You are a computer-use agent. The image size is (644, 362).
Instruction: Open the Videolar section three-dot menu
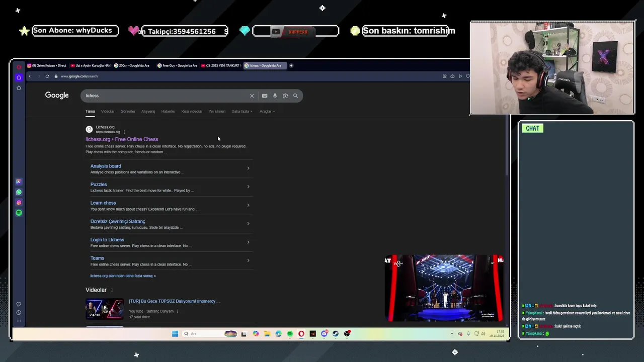112,290
